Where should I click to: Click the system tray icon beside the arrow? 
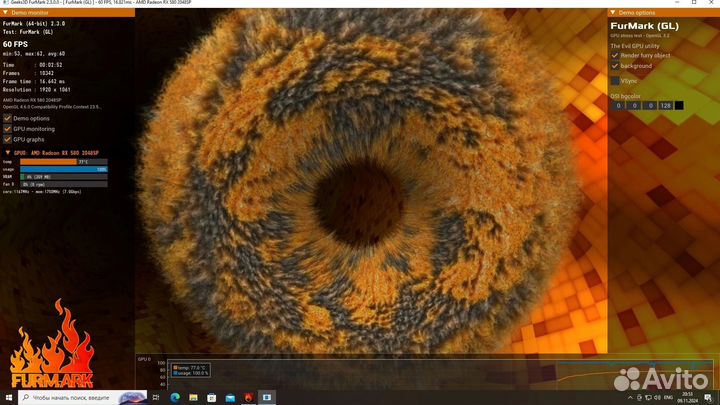tap(639, 398)
